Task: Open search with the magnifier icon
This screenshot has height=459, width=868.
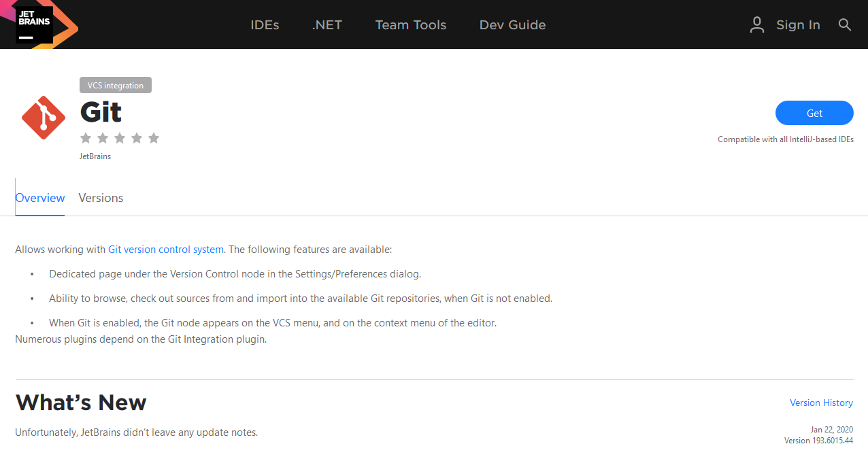Action: [845, 25]
